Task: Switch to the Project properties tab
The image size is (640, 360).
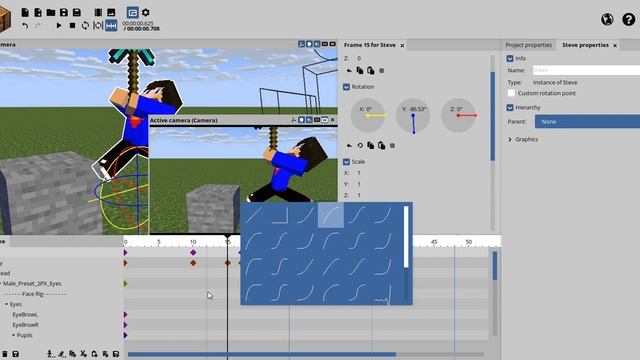Action: 528,45
